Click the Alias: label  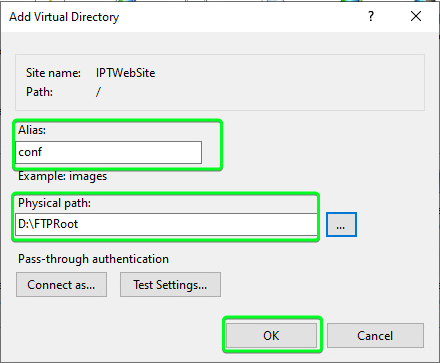click(32, 130)
